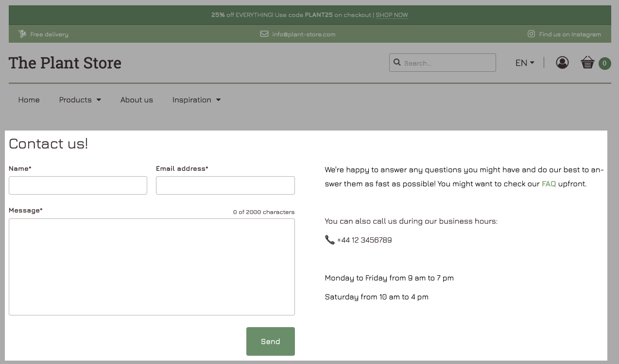619x364 pixels.
Task: Open the FAQ link
Action: (549, 183)
